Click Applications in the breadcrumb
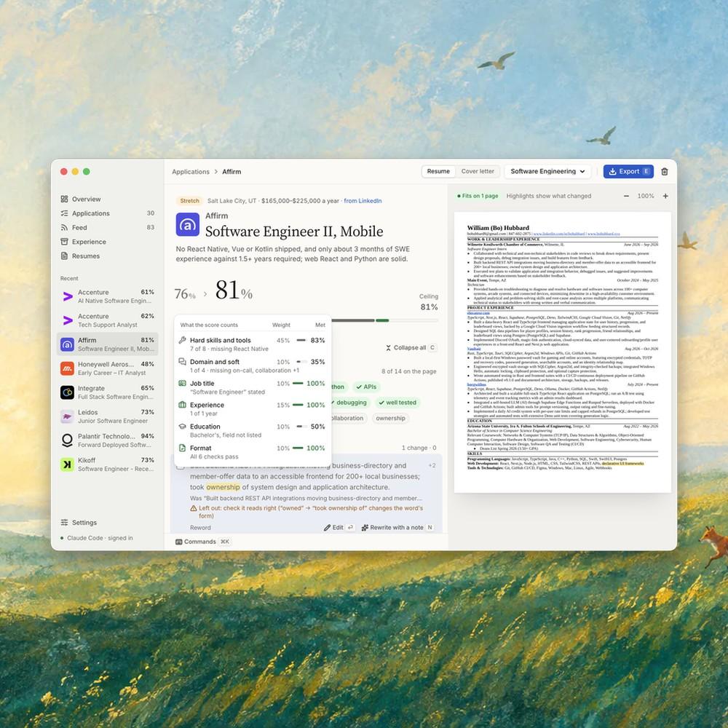 pyautogui.click(x=190, y=172)
